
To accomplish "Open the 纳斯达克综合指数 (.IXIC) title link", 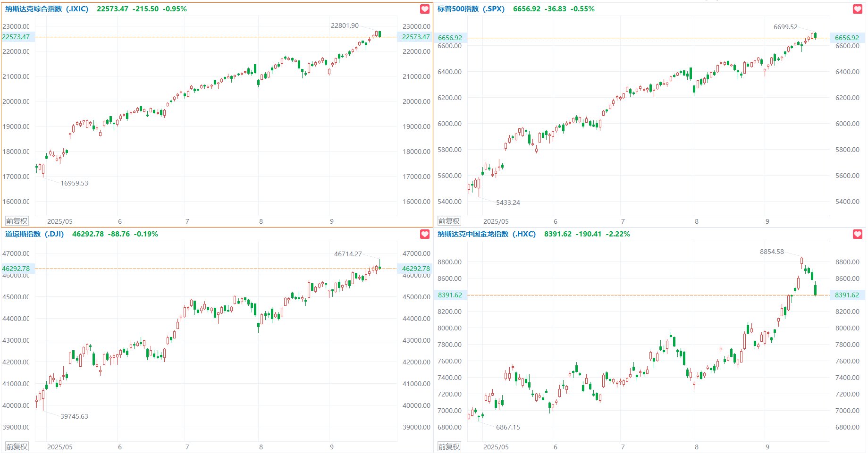I will click(x=47, y=9).
